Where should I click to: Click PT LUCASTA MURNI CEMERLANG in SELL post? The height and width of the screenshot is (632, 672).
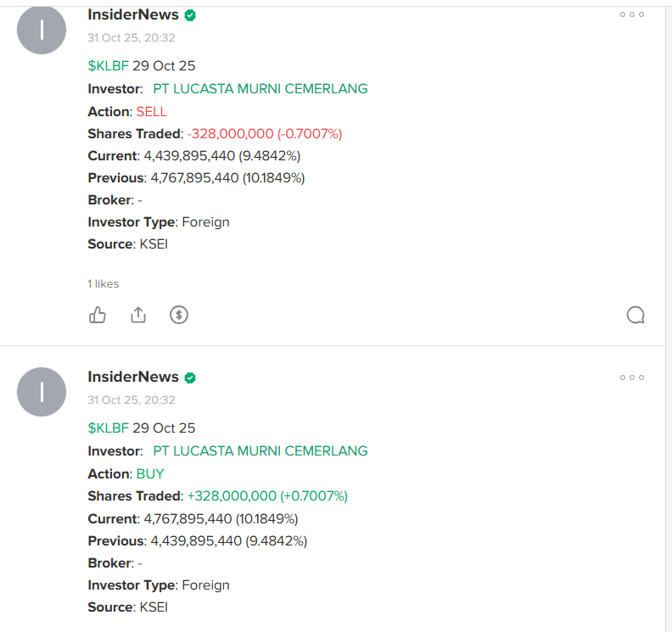[x=260, y=89]
